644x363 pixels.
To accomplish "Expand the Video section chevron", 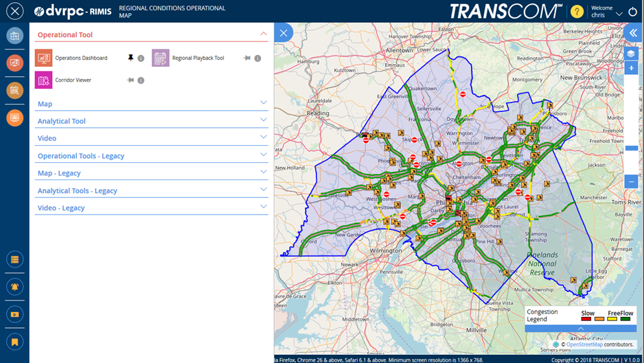I will click(264, 137).
